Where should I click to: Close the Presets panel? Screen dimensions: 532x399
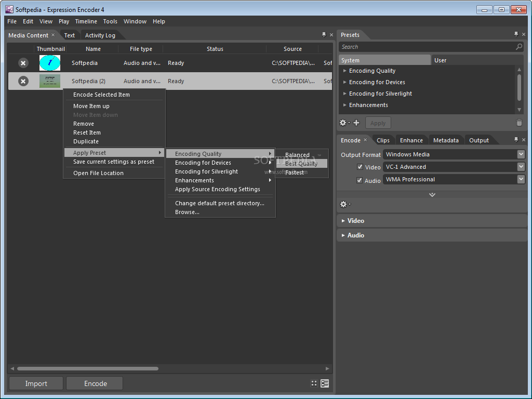524,35
